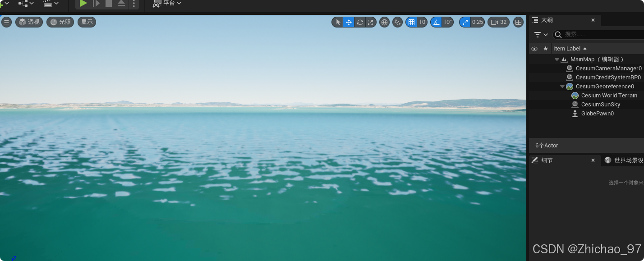This screenshot has width=644, height=261.
Task: Open the outliner filter dropdown
Action: click(541, 35)
